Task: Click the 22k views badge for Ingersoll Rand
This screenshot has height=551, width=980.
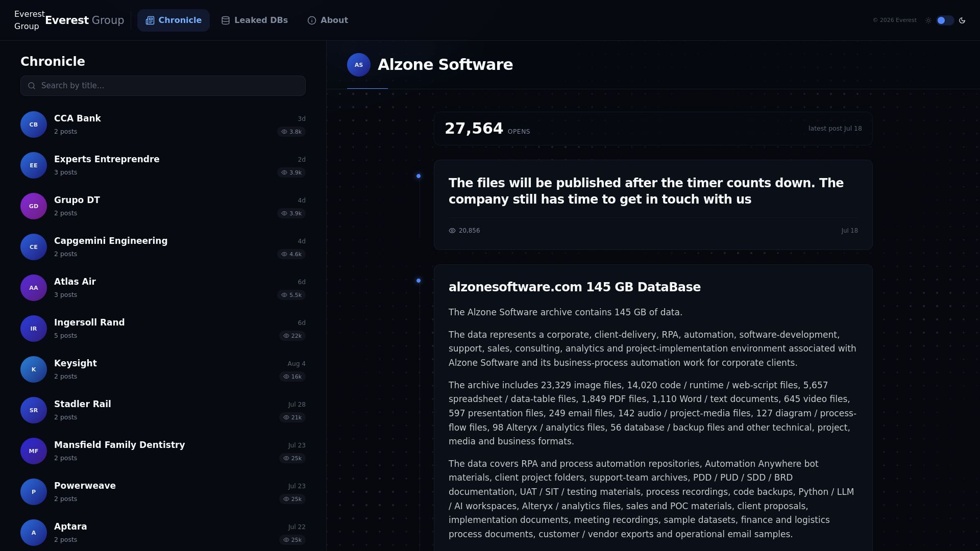Action: [x=292, y=336]
